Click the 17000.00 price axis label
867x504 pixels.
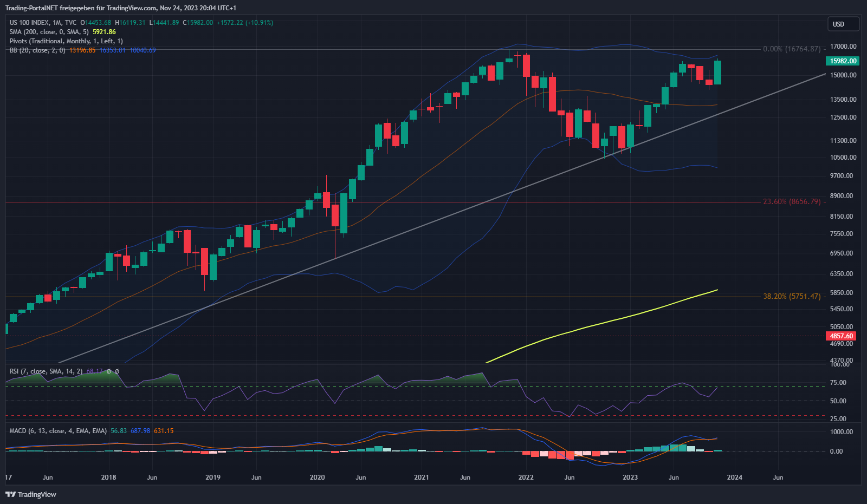point(844,47)
